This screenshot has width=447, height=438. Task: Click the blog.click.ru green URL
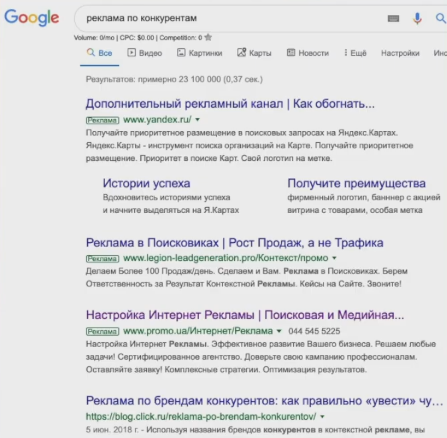coord(201,417)
